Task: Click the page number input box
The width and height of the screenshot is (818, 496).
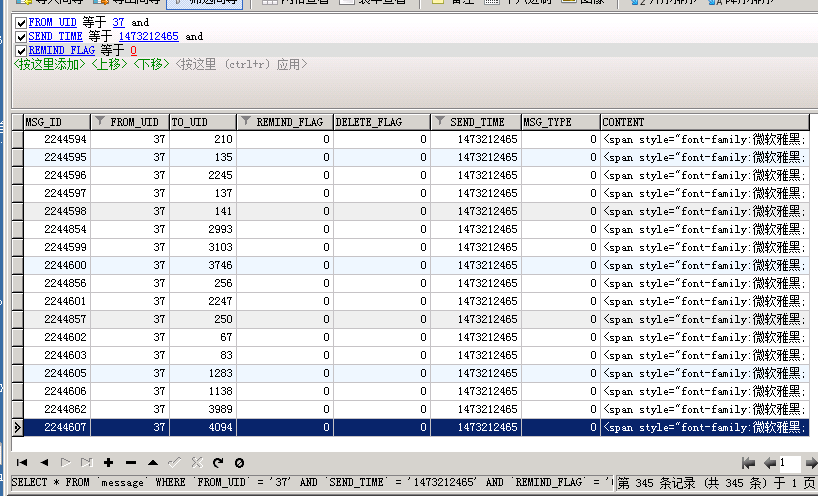Action: (790, 463)
